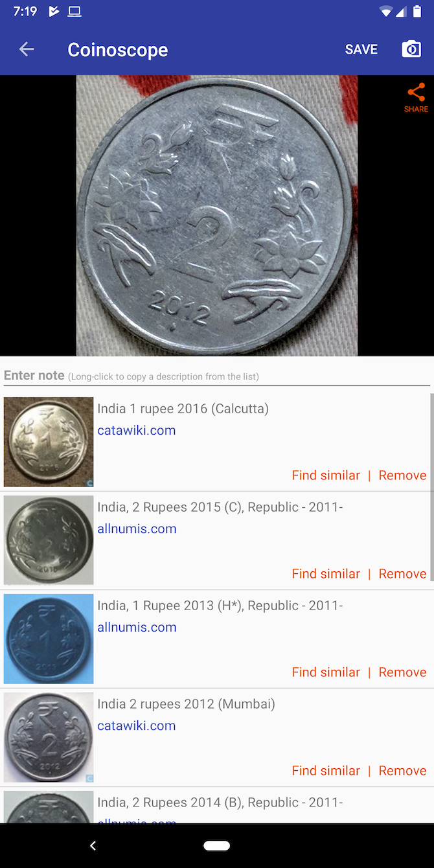Open catawiki.com link for 1 rupee 2016
Image resolution: width=434 pixels, height=868 pixels.
click(137, 430)
